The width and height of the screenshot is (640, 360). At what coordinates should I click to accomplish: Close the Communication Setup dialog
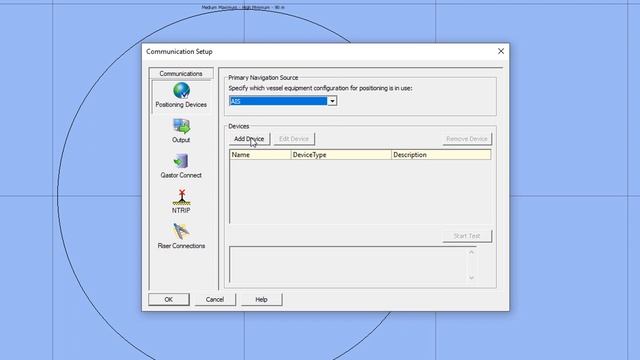click(501, 51)
